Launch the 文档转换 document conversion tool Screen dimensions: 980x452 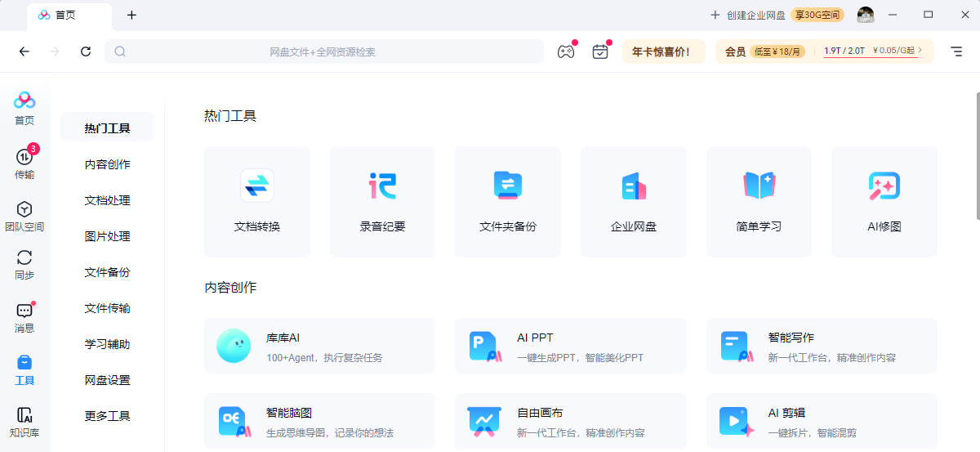click(257, 202)
